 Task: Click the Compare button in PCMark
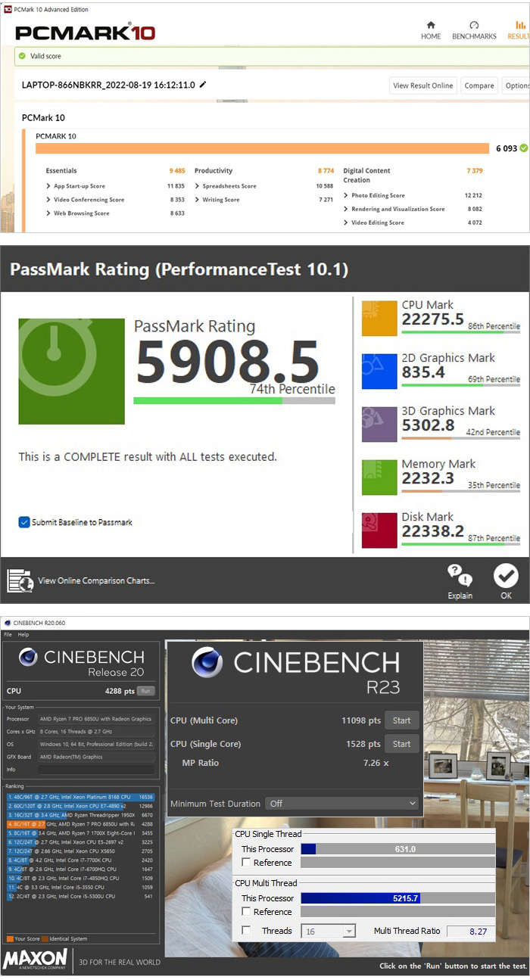(x=479, y=86)
